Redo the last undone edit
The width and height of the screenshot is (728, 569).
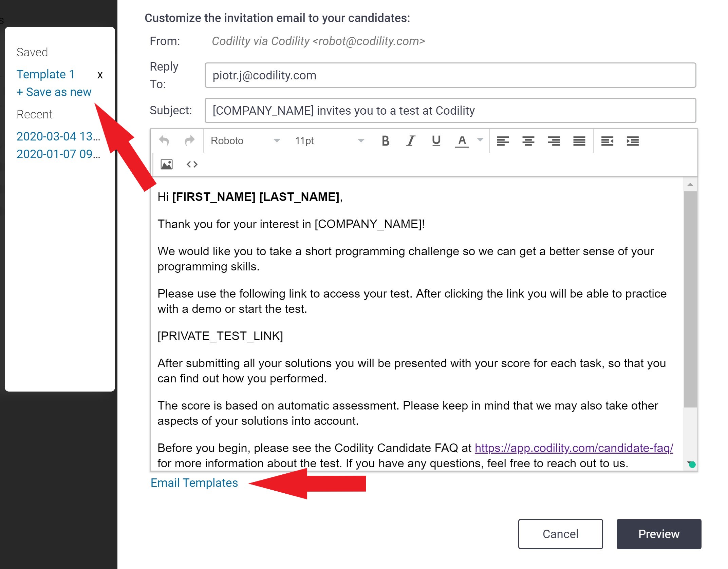click(x=189, y=141)
